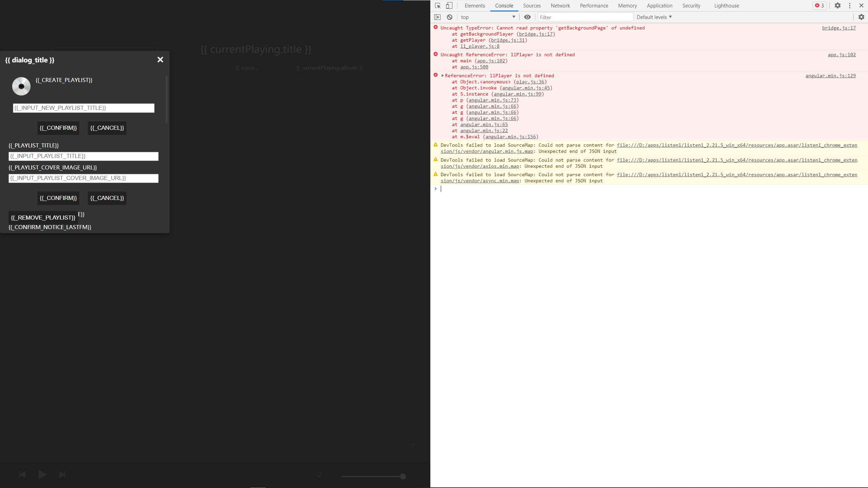This screenshot has width=868, height=488.
Task: Open the l1_player.js:8 stack link
Action: [479, 46]
